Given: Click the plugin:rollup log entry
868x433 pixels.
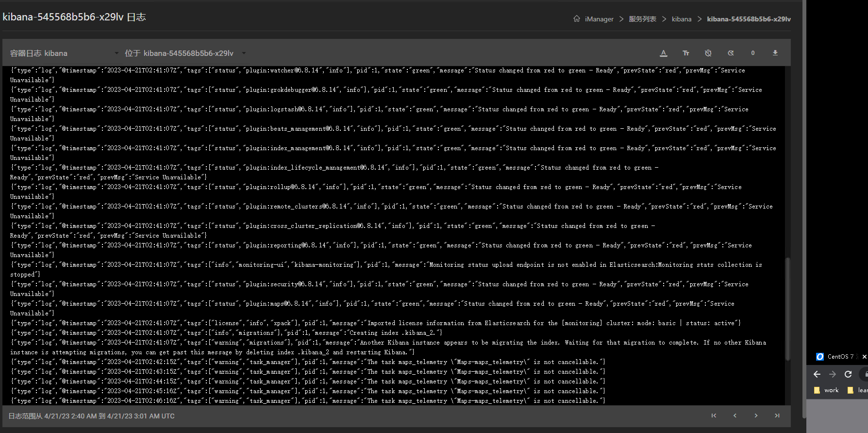Looking at the screenshot, I should coord(376,191).
